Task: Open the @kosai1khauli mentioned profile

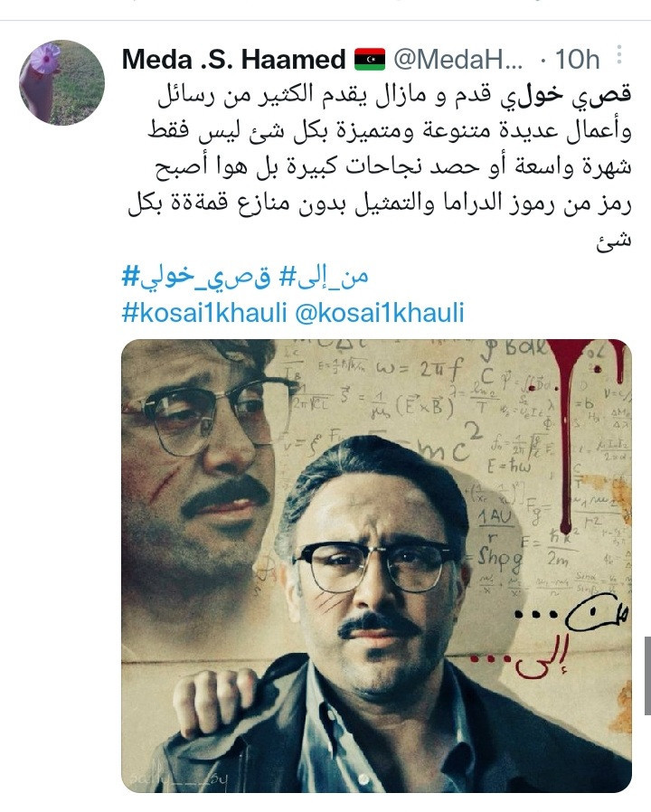Action: click(380, 313)
